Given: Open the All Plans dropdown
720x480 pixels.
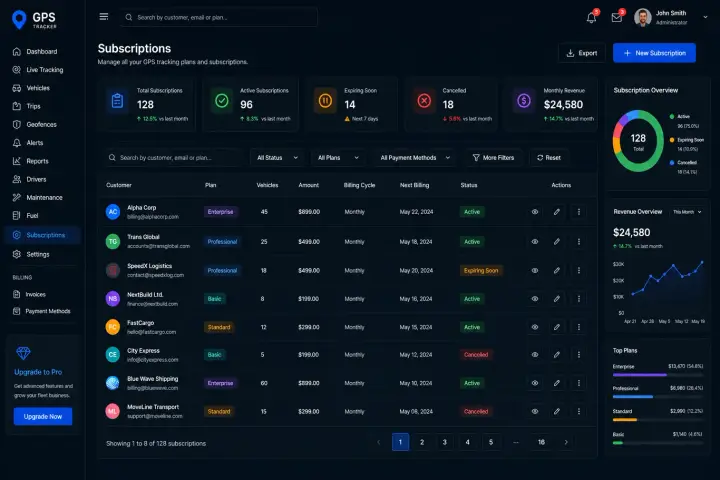Looking at the screenshot, I should pyautogui.click(x=338, y=158).
